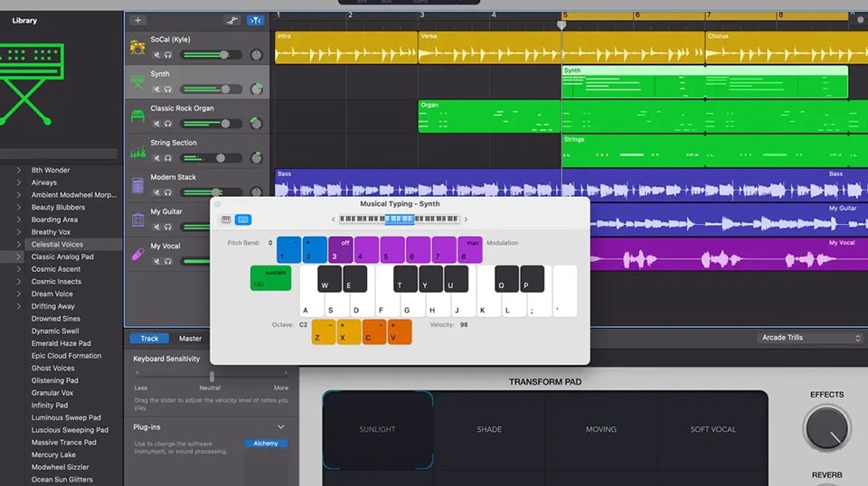The width and height of the screenshot is (868, 486).
Task: Click the String Section volume slider
Action: coord(211,158)
